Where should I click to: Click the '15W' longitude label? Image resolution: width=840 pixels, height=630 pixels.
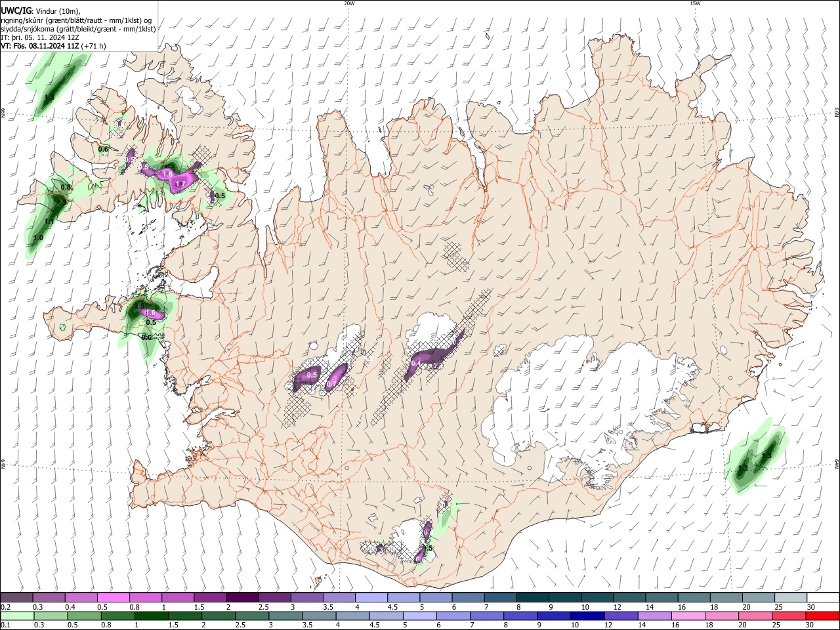coord(695,3)
